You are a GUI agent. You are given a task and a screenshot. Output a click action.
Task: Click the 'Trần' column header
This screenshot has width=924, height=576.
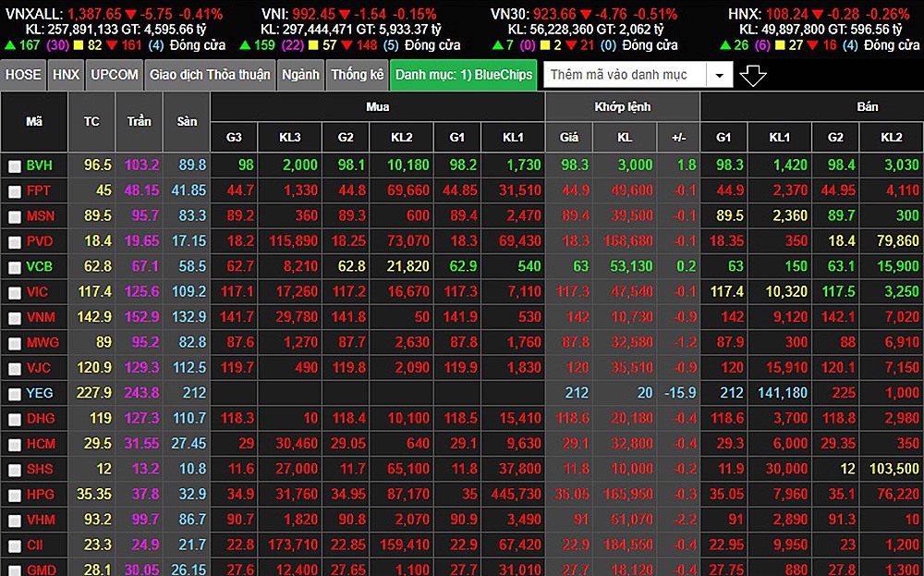[x=140, y=122]
